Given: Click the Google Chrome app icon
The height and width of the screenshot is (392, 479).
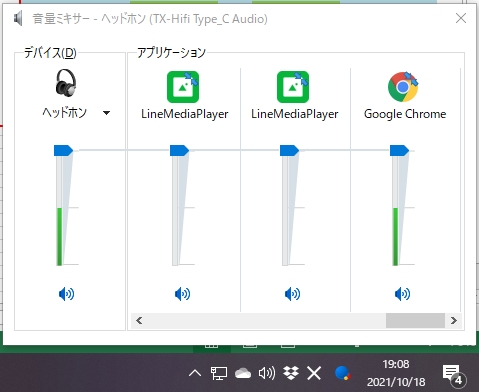Looking at the screenshot, I should pos(403,87).
